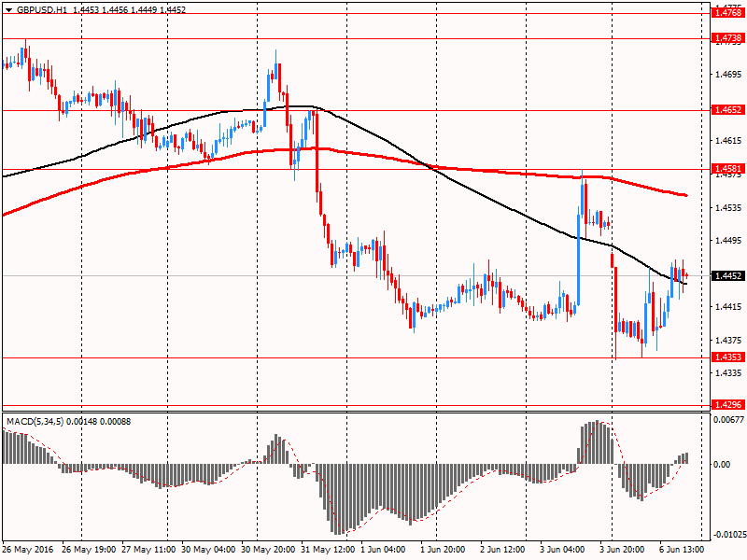Viewport: 747px width, 560px height.
Task: Click the 1.4335 price axis value
Action: [x=729, y=372]
